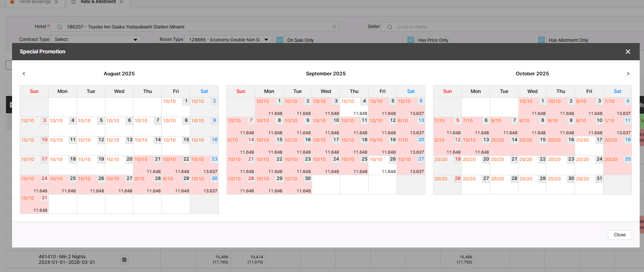Image resolution: width=644 pixels, height=272 pixels.
Task: Switch to the Hotel Bookings tab
Action: click(x=35, y=2)
